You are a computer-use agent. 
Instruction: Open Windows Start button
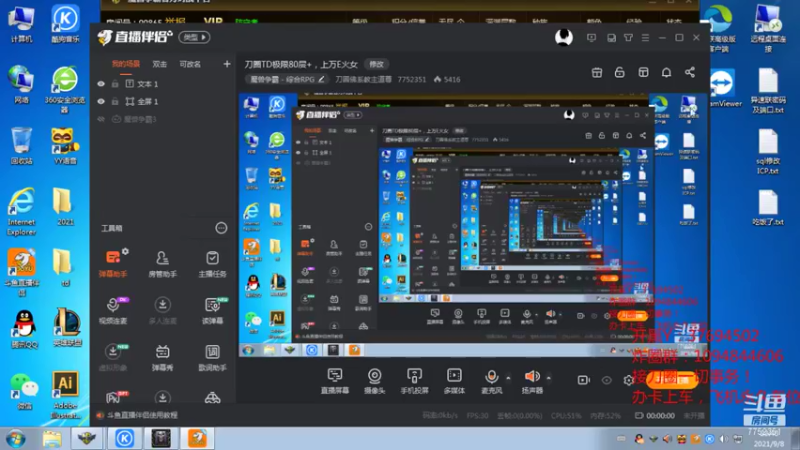point(15,439)
